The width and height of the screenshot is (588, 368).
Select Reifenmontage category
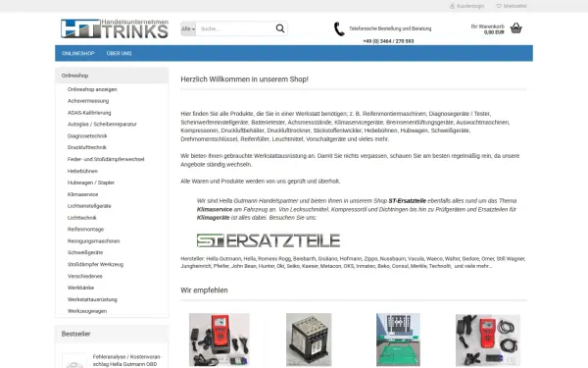tap(85, 230)
